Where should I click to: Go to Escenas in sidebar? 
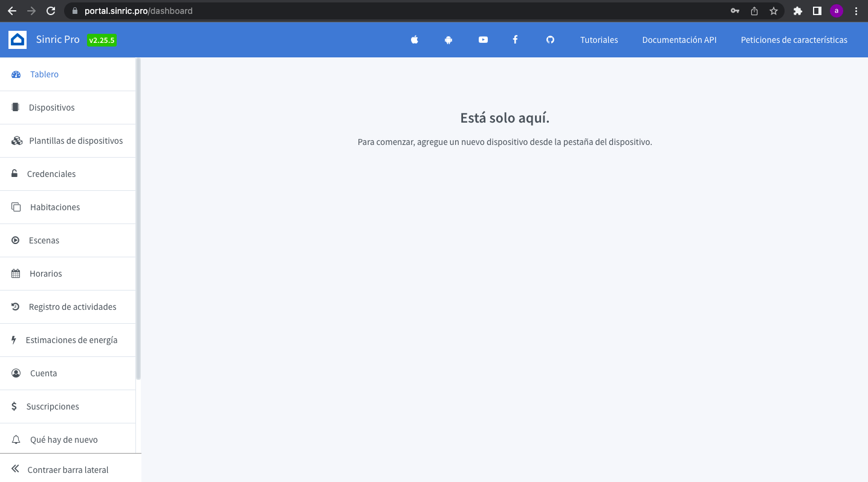[44, 240]
